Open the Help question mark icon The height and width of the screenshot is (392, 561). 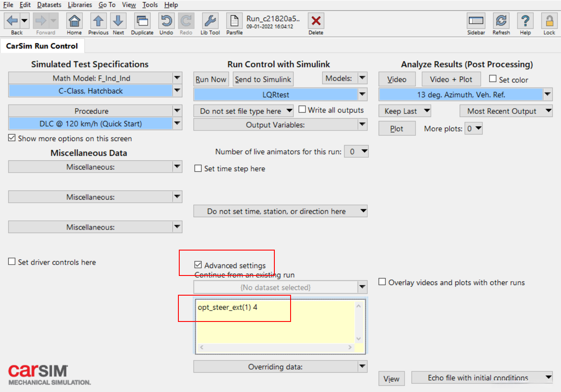[x=525, y=21]
